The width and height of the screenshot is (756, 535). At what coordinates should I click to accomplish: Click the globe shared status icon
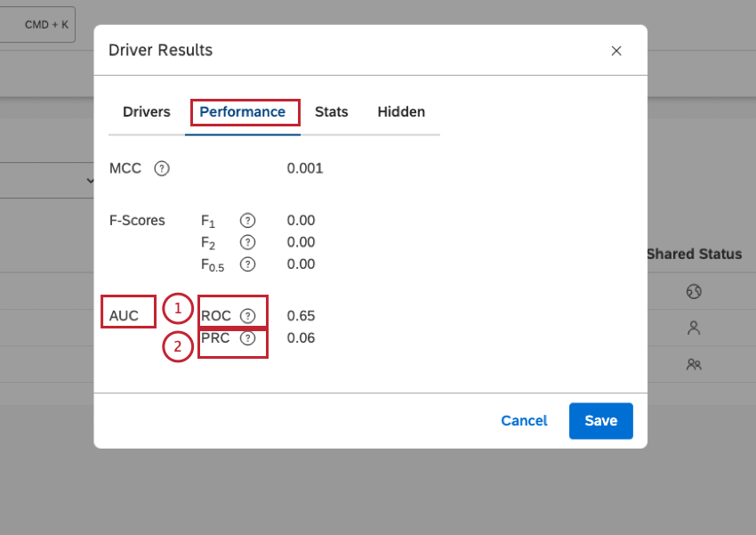(x=695, y=291)
